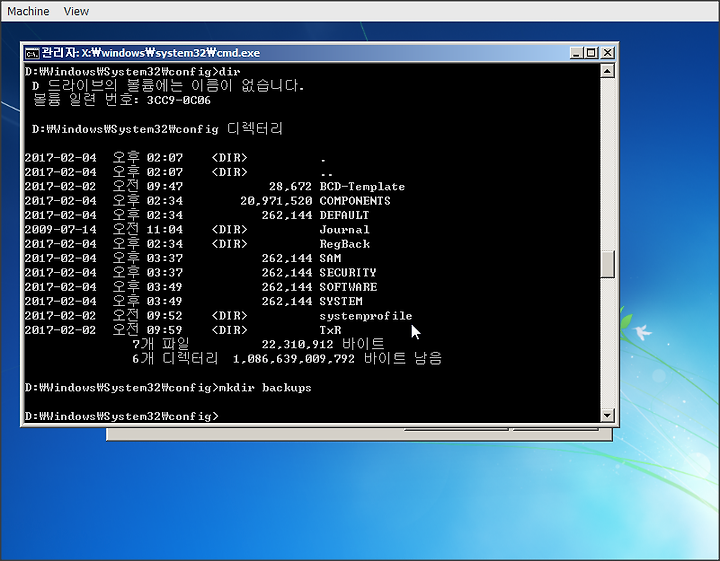Click the SYSTEM file name

click(341, 301)
